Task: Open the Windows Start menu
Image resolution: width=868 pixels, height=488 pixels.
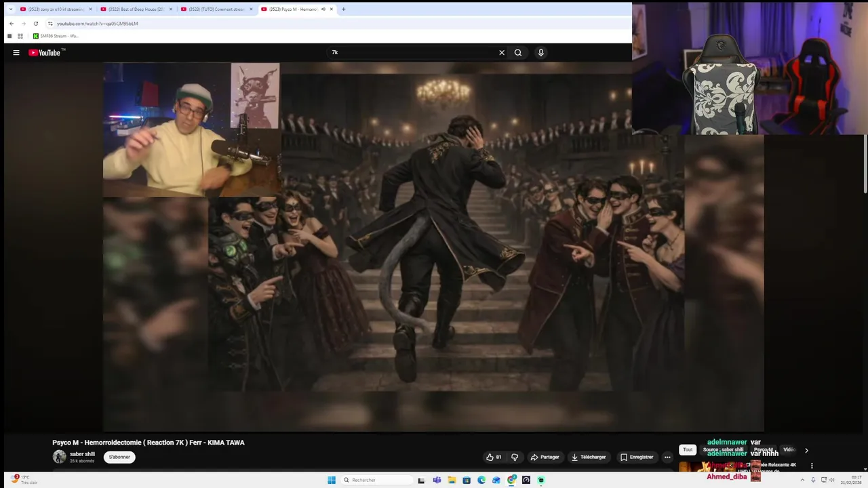Action: point(332,480)
